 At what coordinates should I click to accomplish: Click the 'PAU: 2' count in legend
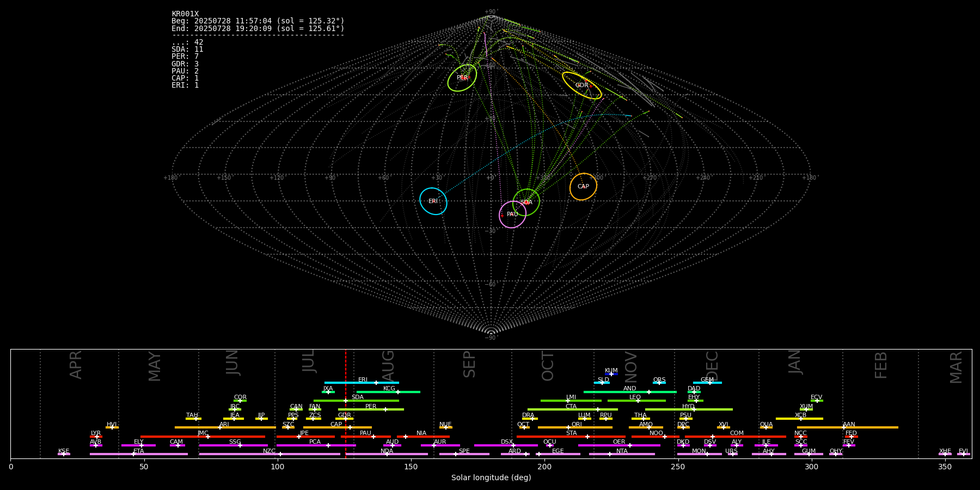pyautogui.click(x=185, y=71)
